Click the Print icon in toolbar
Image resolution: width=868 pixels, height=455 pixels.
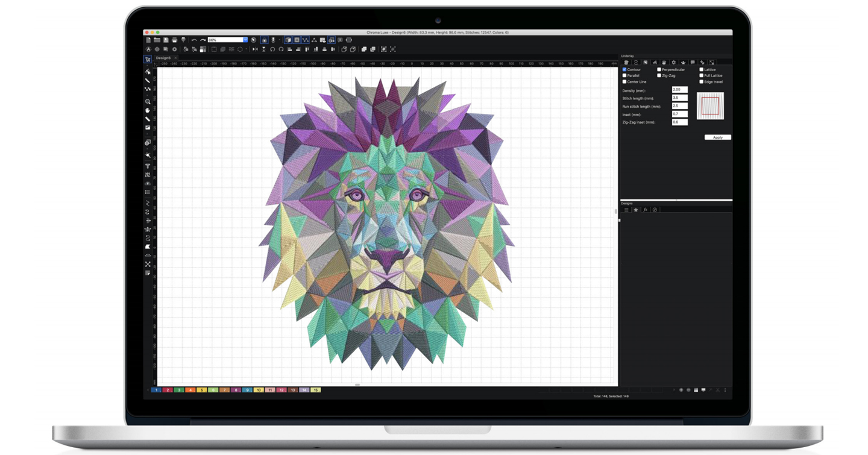(x=175, y=40)
